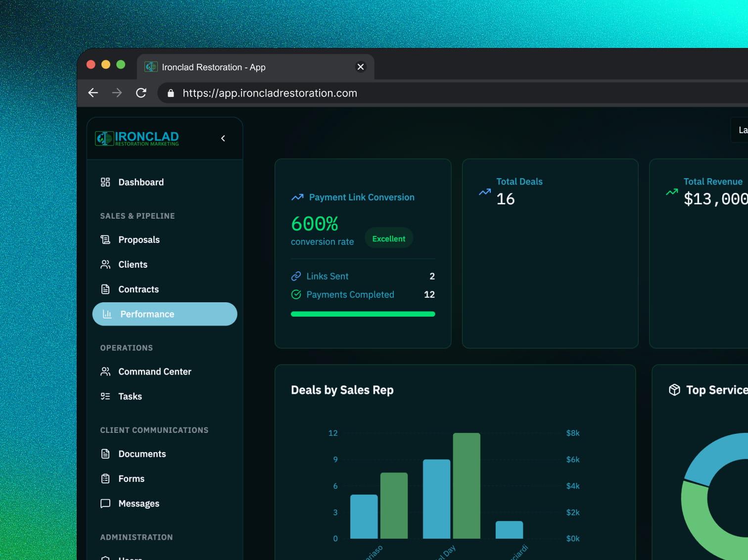The width and height of the screenshot is (748, 560).
Task: Click the Payments Completed value 12
Action: [429, 294]
